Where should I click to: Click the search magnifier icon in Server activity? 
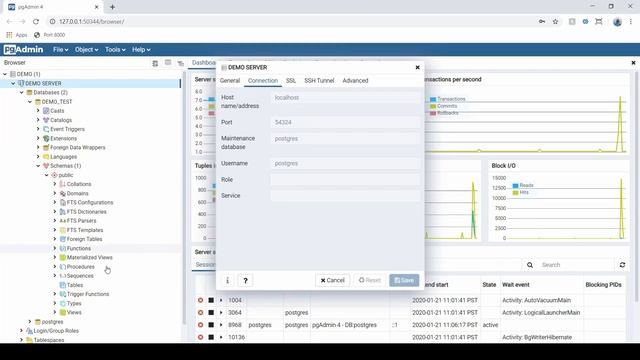pos(530,265)
